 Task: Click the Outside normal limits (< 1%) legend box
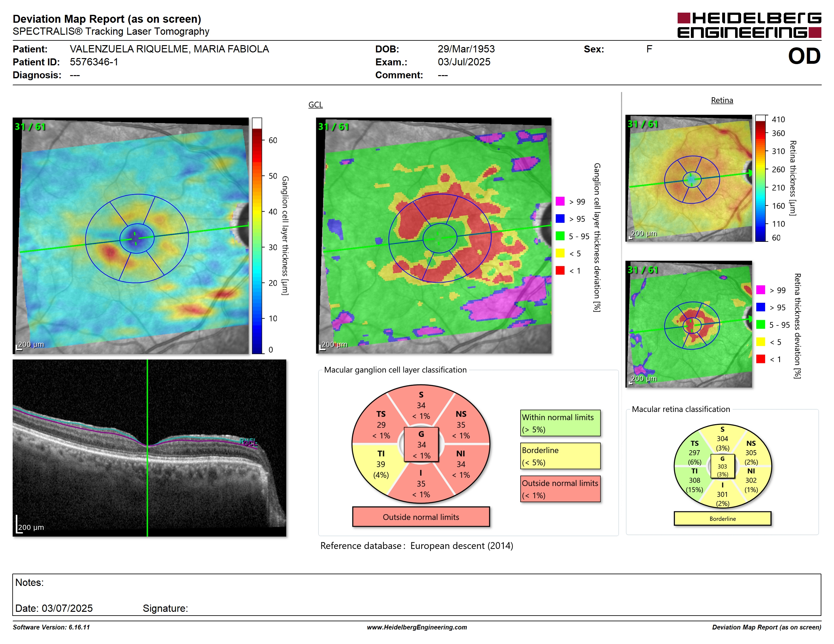click(x=560, y=489)
